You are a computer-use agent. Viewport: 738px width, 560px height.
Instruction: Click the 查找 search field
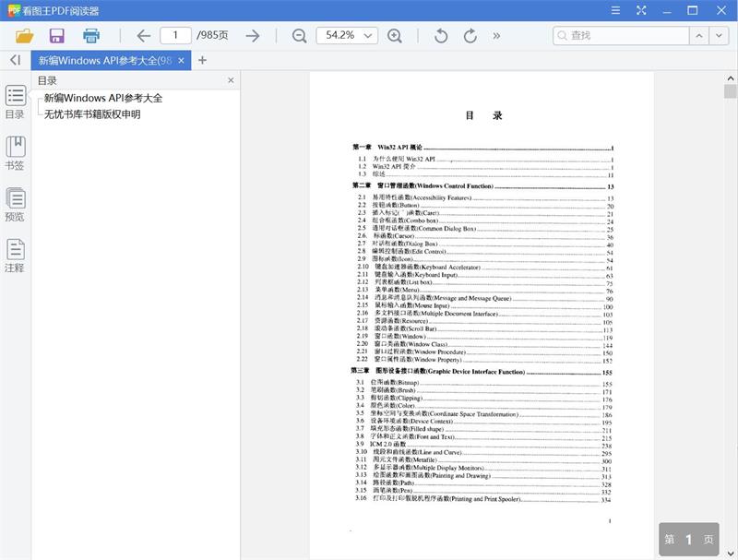pos(621,35)
